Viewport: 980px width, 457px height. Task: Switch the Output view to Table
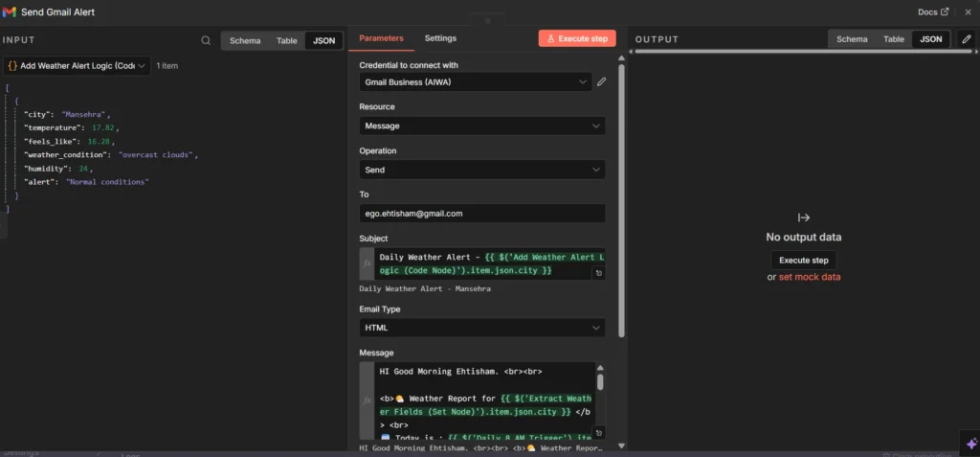click(x=893, y=39)
